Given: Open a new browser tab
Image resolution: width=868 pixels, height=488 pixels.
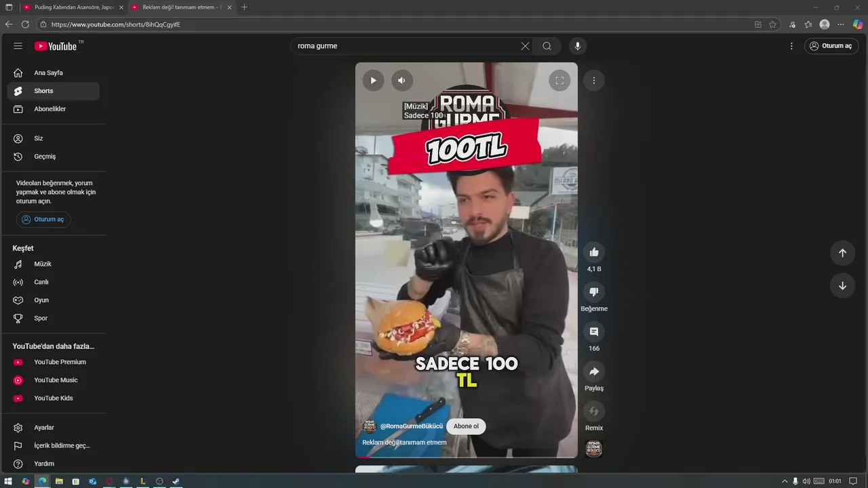Looking at the screenshot, I should pyautogui.click(x=244, y=7).
